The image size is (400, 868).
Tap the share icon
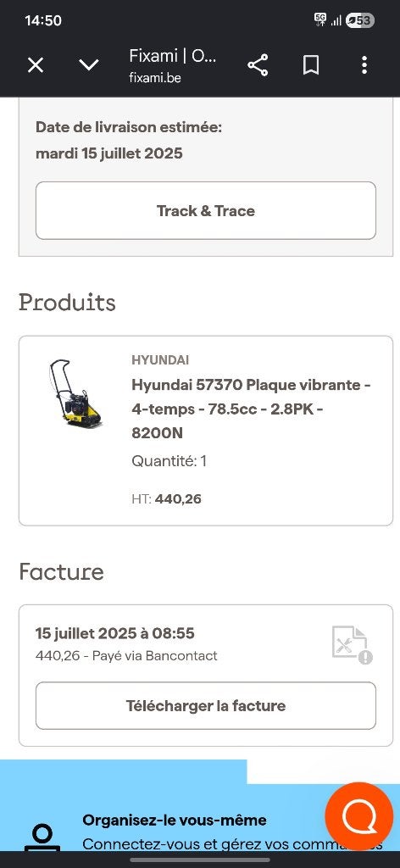point(258,65)
